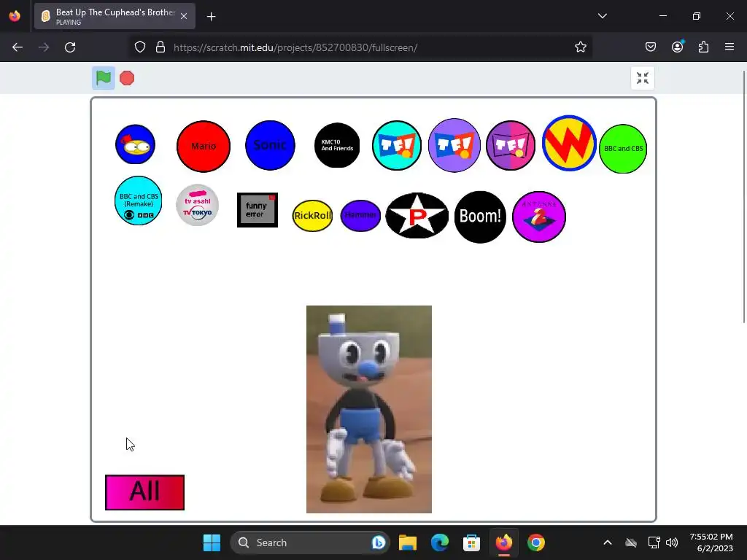Click the Mugman character picture
Screen dimensions: 747x560
point(368,410)
